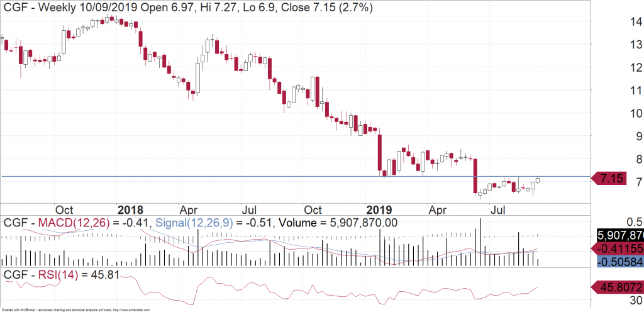Click the Signal(12,26,9) indicator label

pos(191,222)
